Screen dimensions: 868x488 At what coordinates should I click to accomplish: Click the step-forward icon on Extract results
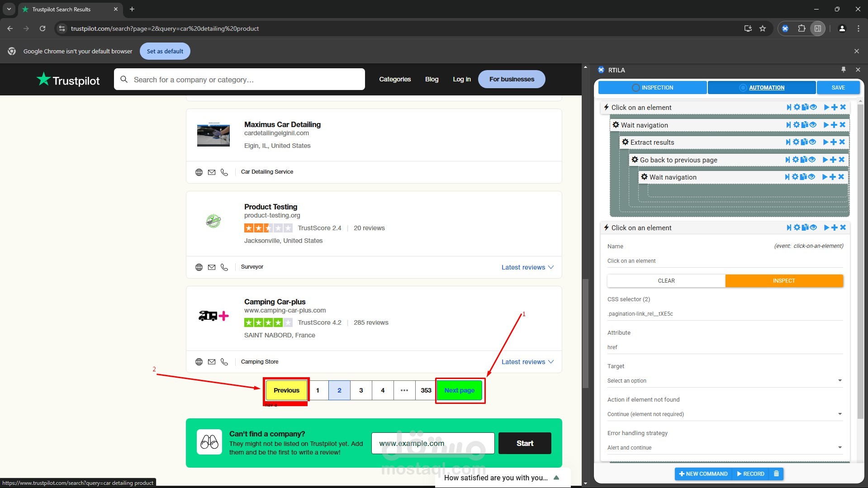tap(788, 142)
